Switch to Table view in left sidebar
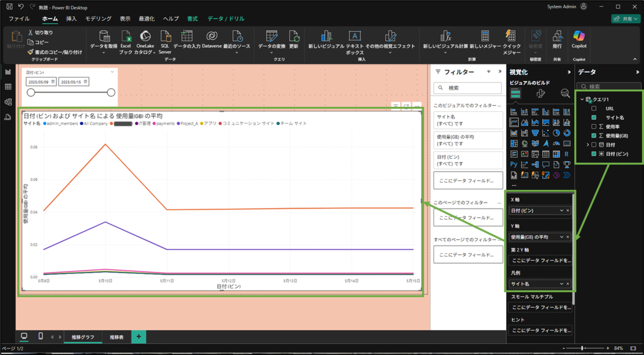Screen dimensions: 644x355 8,86
